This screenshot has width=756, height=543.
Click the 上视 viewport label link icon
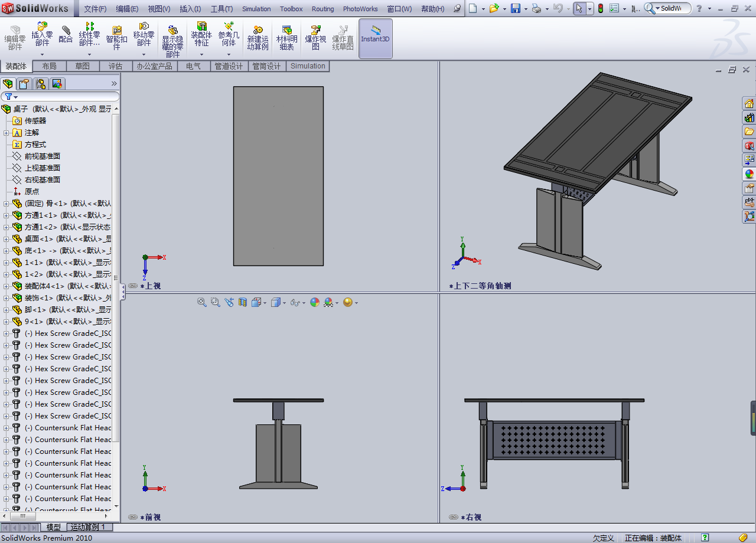(x=133, y=286)
